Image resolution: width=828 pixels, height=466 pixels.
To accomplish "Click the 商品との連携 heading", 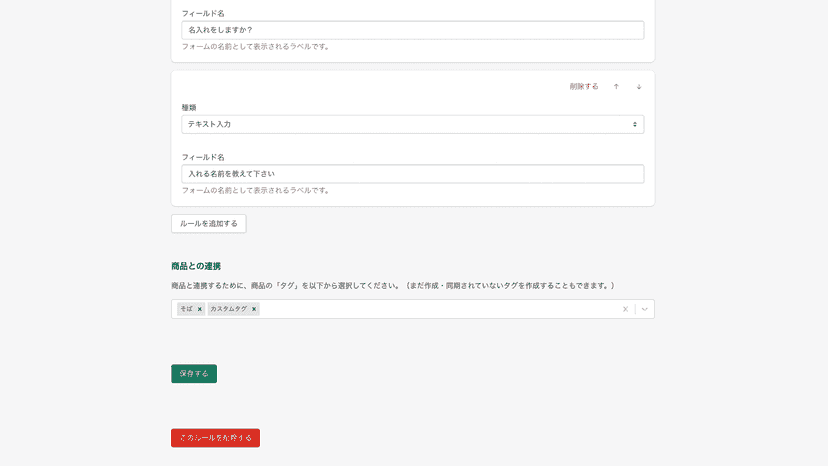I will click(196, 266).
